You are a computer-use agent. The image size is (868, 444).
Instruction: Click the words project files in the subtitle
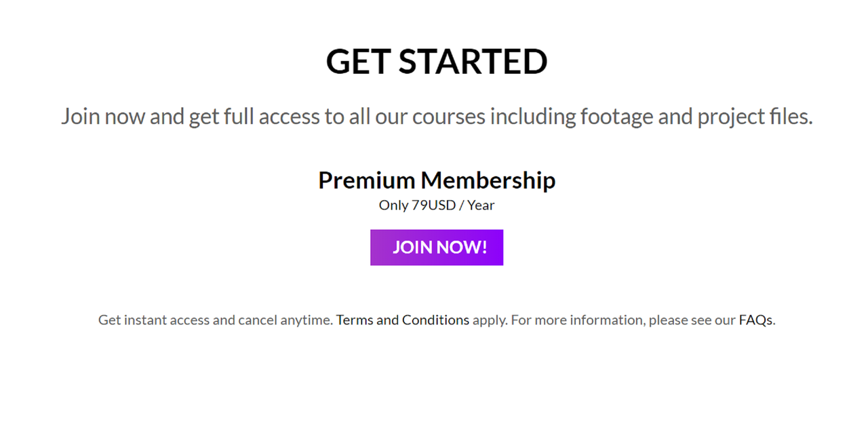754,117
